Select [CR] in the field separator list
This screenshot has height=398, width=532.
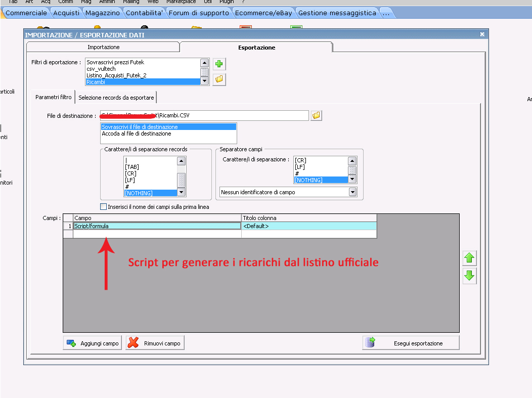321,160
